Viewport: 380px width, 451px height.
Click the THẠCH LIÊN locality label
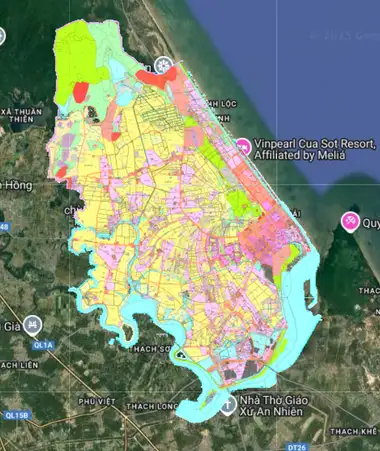click(19, 365)
